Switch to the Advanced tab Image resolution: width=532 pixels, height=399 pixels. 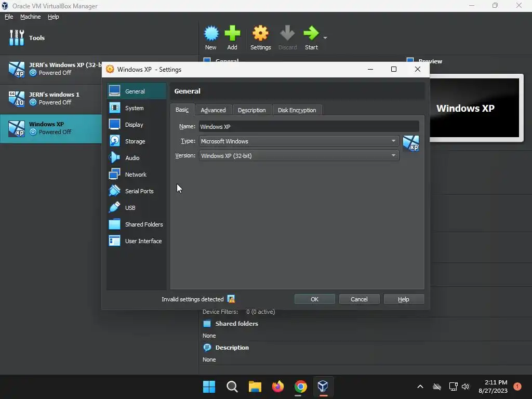coord(213,110)
